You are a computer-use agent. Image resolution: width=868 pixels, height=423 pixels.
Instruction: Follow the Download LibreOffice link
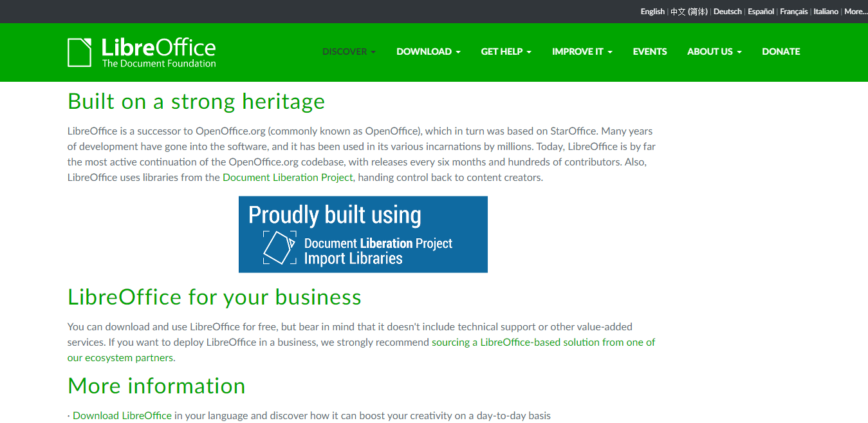pos(122,415)
